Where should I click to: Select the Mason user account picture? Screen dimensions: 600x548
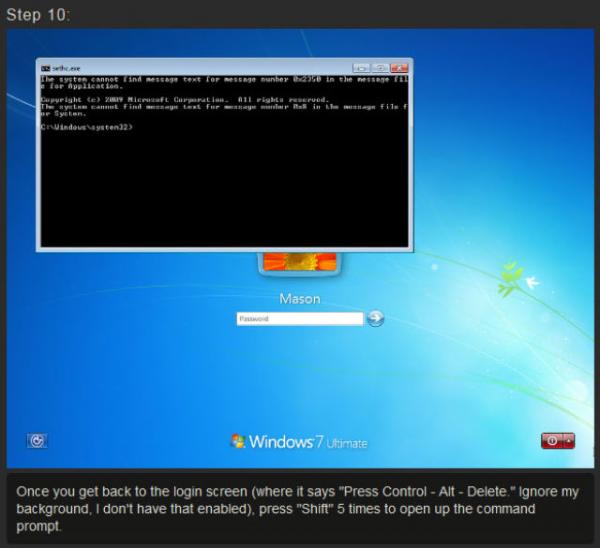(300, 262)
